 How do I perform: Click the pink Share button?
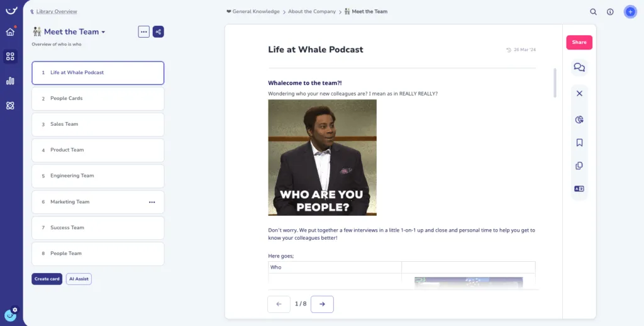point(579,42)
